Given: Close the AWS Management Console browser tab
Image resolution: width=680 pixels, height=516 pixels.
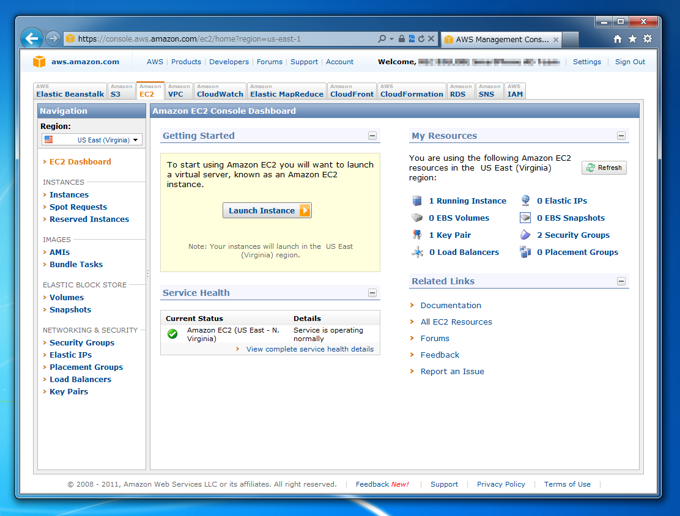Looking at the screenshot, I should pyautogui.click(x=556, y=39).
